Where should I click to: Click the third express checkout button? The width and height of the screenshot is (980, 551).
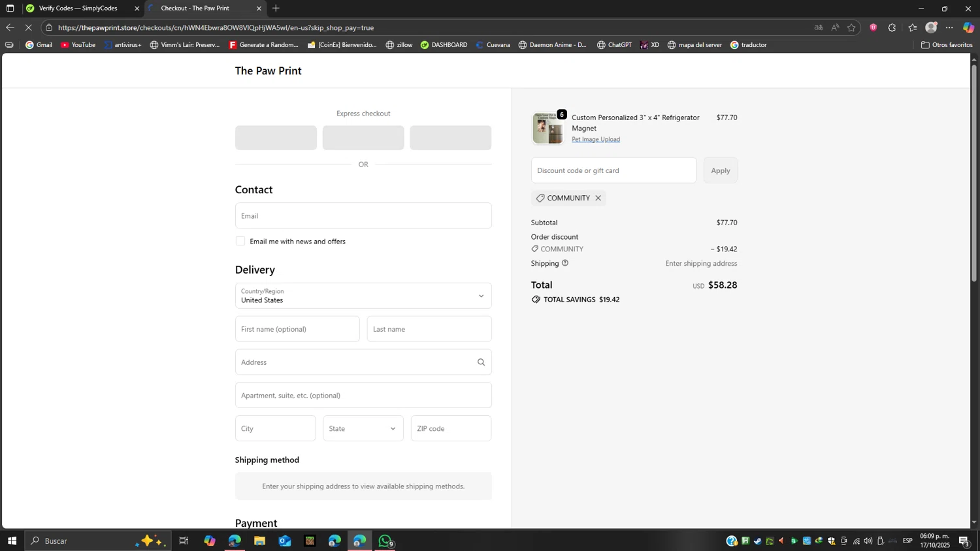coord(450,138)
